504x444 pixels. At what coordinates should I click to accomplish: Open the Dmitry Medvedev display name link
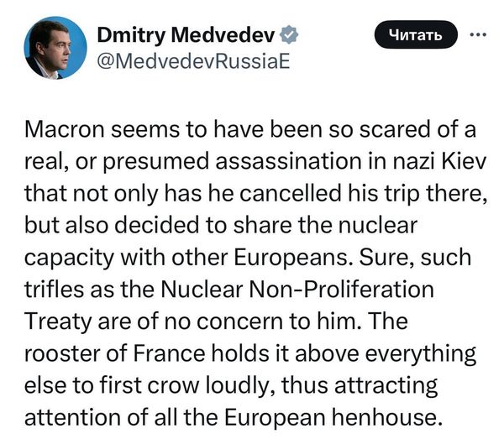tap(186, 34)
